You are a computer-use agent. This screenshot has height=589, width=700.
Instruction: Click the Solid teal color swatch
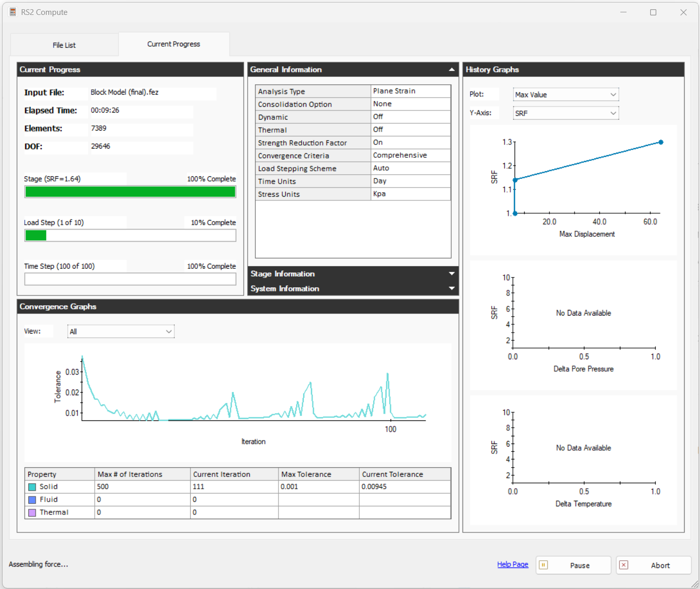tap(32, 487)
